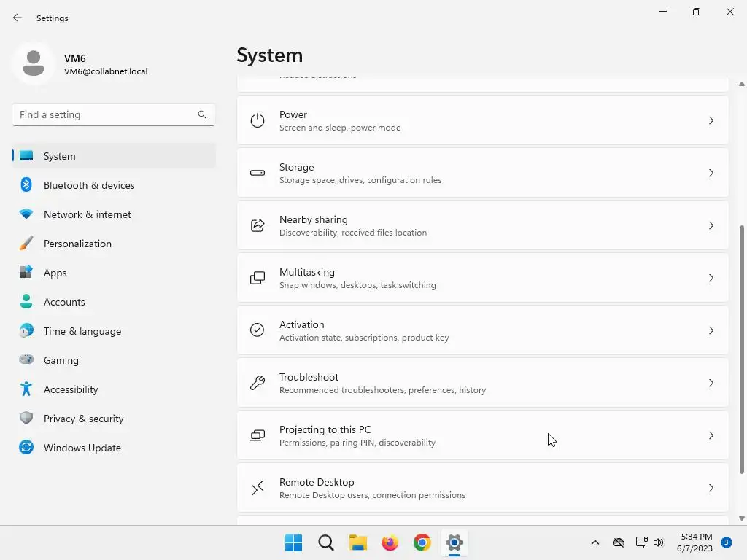Viewport: 747px width, 560px height.
Task: Expand Power settings chevron
Action: [x=711, y=120]
